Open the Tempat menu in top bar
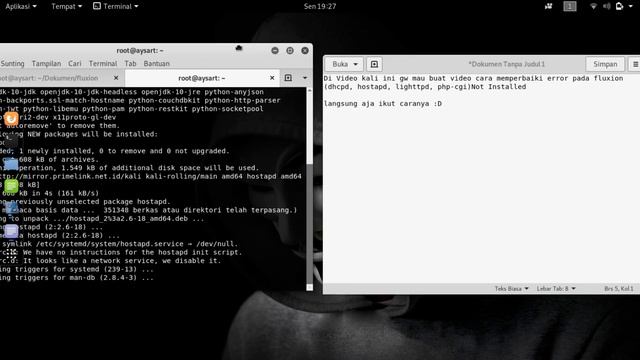Image resolution: width=640 pixels, height=360 pixels. [x=66, y=6]
